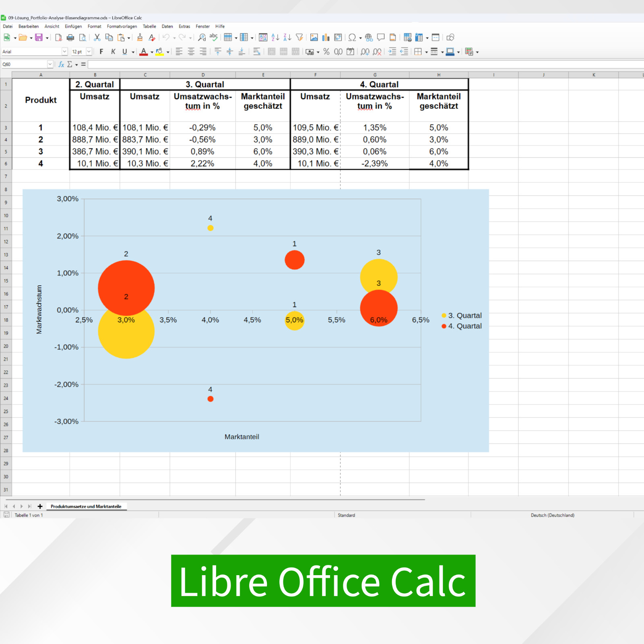Insert comment speech bubble icon
644x644 pixels.
pyautogui.click(x=381, y=37)
